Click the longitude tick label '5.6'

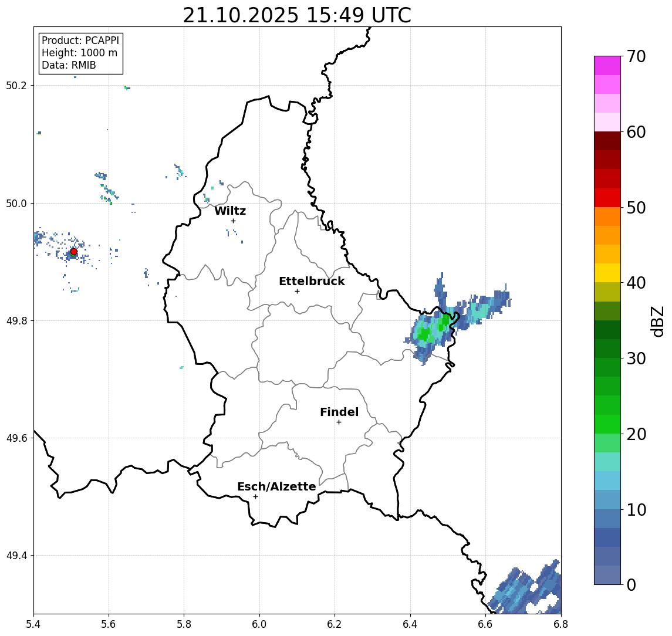click(x=109, y=624)
